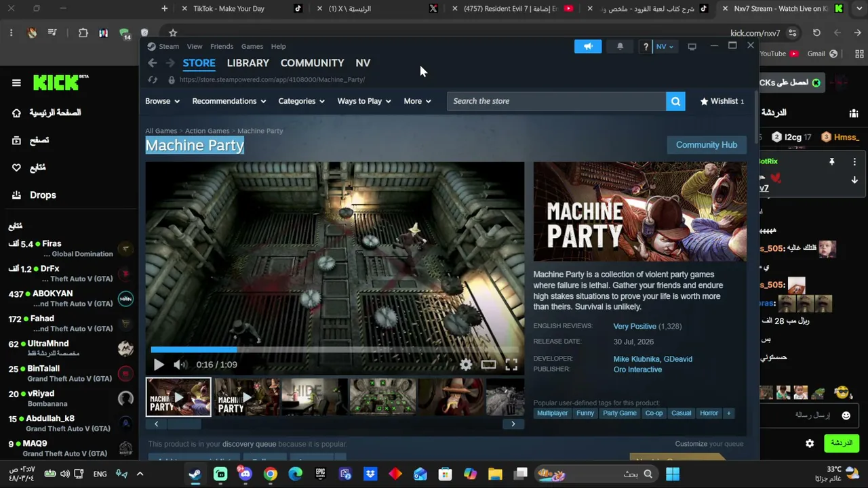Open the Community Hub

[x=707, y=144]
